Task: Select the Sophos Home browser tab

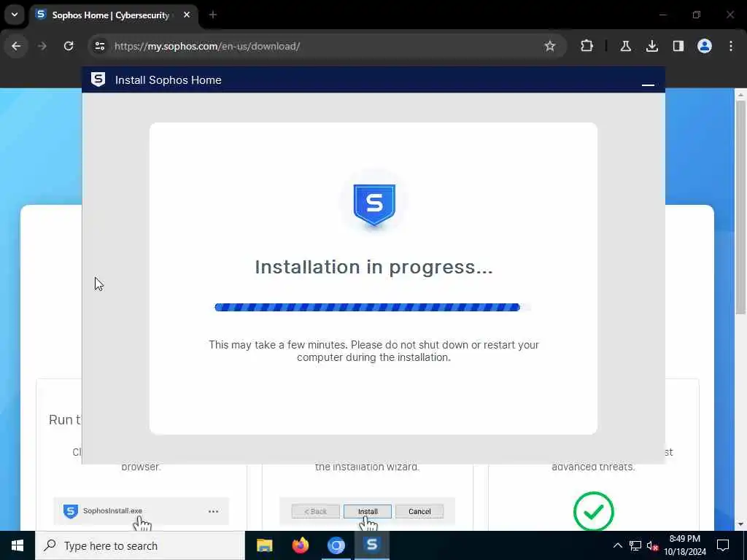Action: [113, 15]
